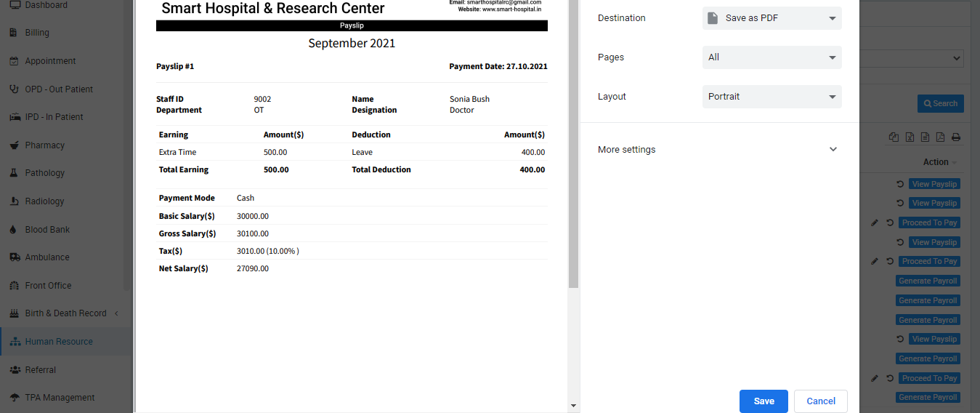Open the Layout dropdown set to Portrait
This screenshot has height=413, width=980.
pos(772,97)
